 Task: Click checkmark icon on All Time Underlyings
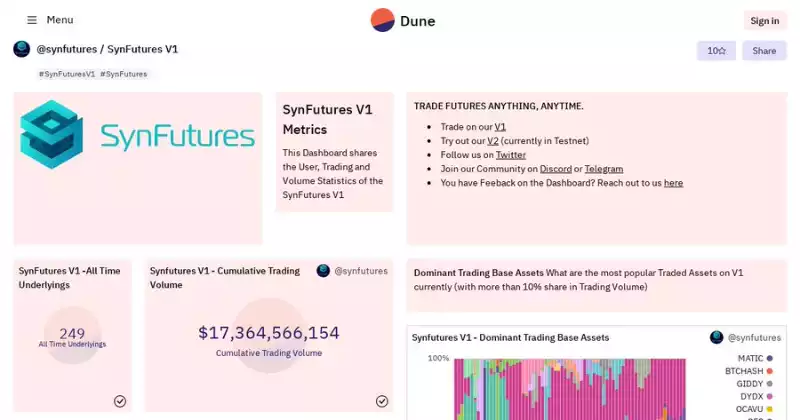(x=120, y=401)
